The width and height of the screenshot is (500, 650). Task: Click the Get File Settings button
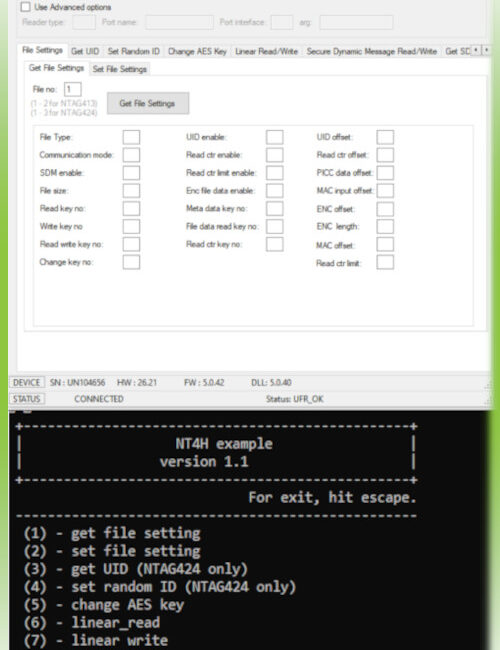[x=148, y=103]
